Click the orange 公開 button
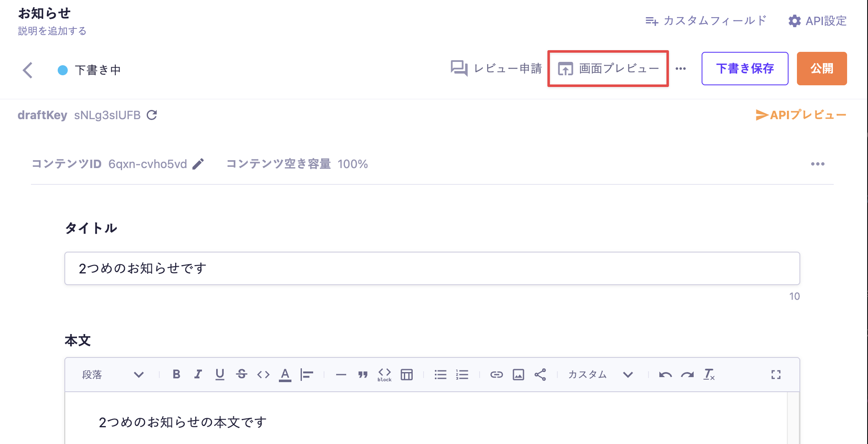The image size is (868, 444). point(822,69)
